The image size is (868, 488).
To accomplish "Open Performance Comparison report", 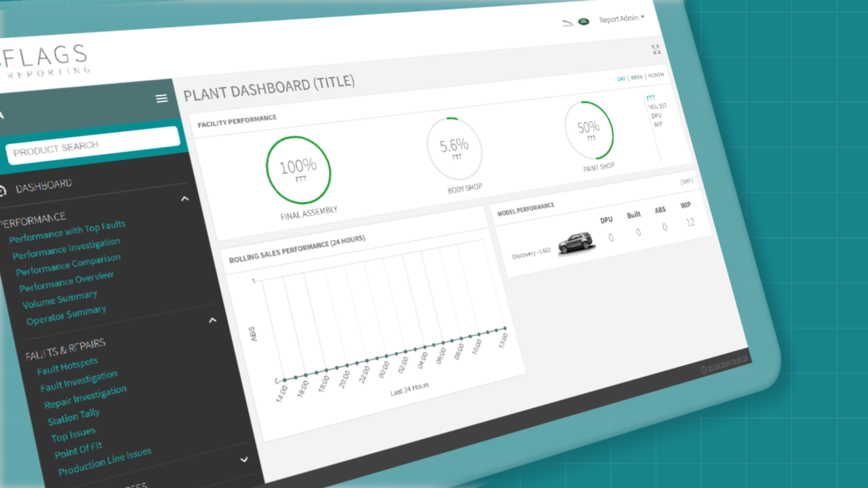I will pos(68,266).
